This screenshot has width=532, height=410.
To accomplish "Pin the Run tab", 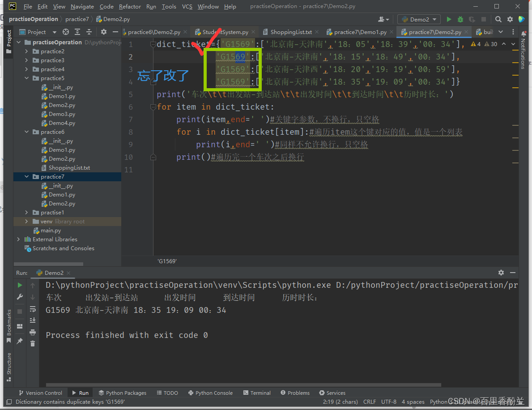I will click(x=20, y=341).
